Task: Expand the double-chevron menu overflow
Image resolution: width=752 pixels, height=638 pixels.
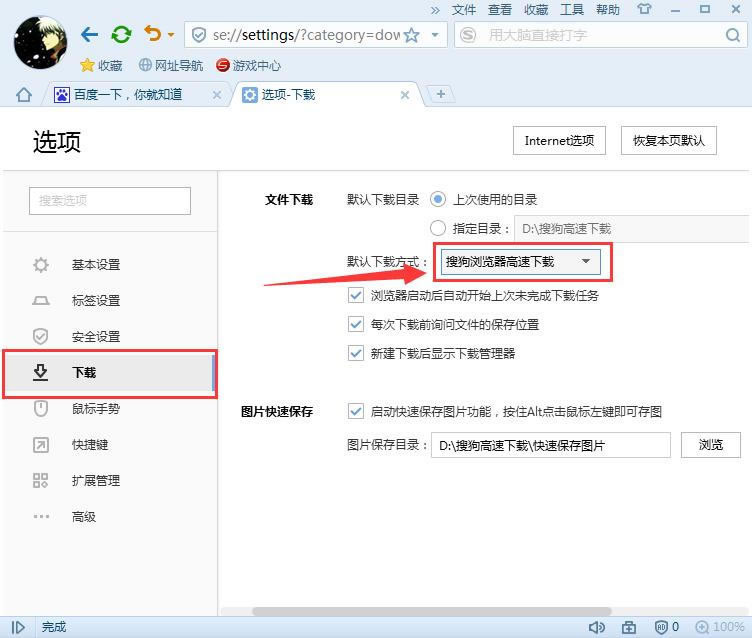Action: click(x=435, y=10)
